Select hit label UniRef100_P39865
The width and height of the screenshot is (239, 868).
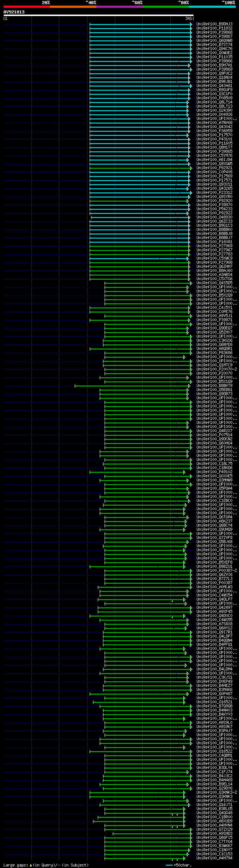click(214, 151)
